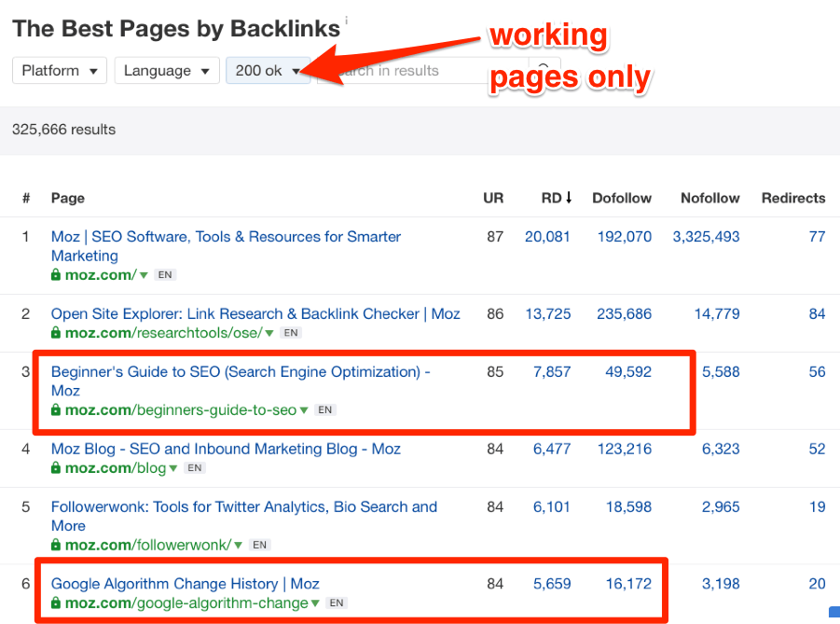Open nofollow backlinks count 3,325,493
This screenshot has width=840, height=624.
706,236
